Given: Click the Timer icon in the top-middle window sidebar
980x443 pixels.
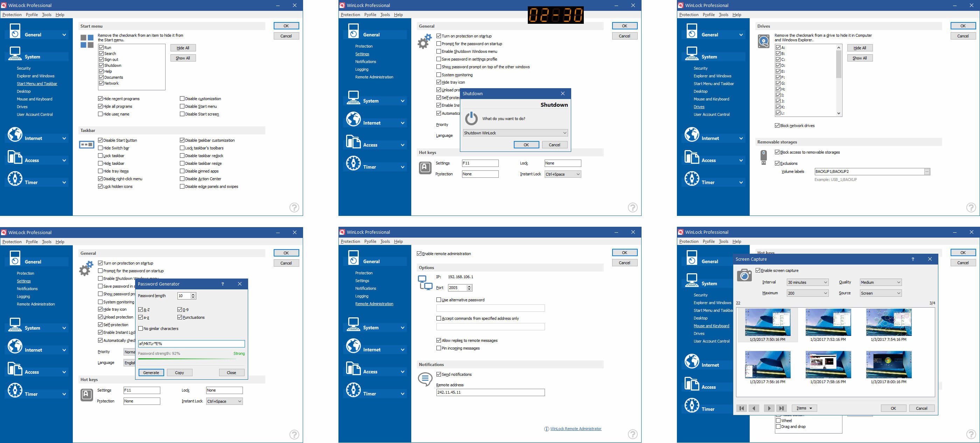Looking at the screenshot, I should 353,163.
